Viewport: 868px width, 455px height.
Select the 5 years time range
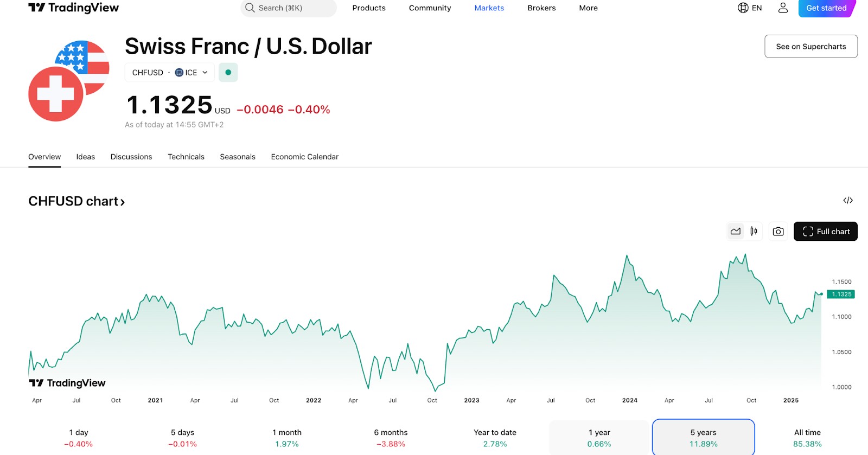tap(704, 438)
